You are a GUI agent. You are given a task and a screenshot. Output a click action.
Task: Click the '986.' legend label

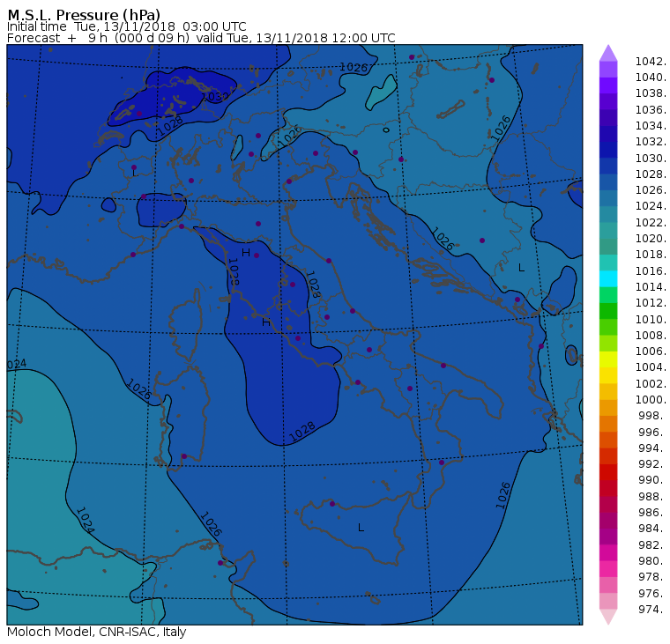(x=652, y=513)
